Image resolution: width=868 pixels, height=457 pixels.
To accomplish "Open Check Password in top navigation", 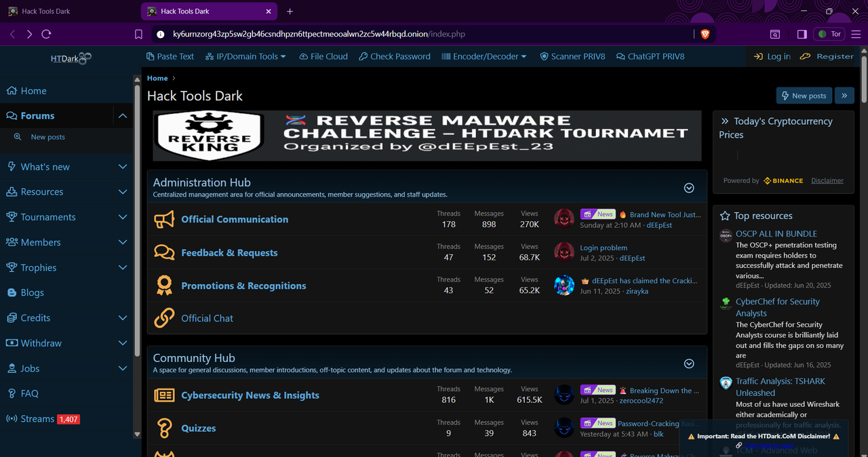I will click(395, 56).
